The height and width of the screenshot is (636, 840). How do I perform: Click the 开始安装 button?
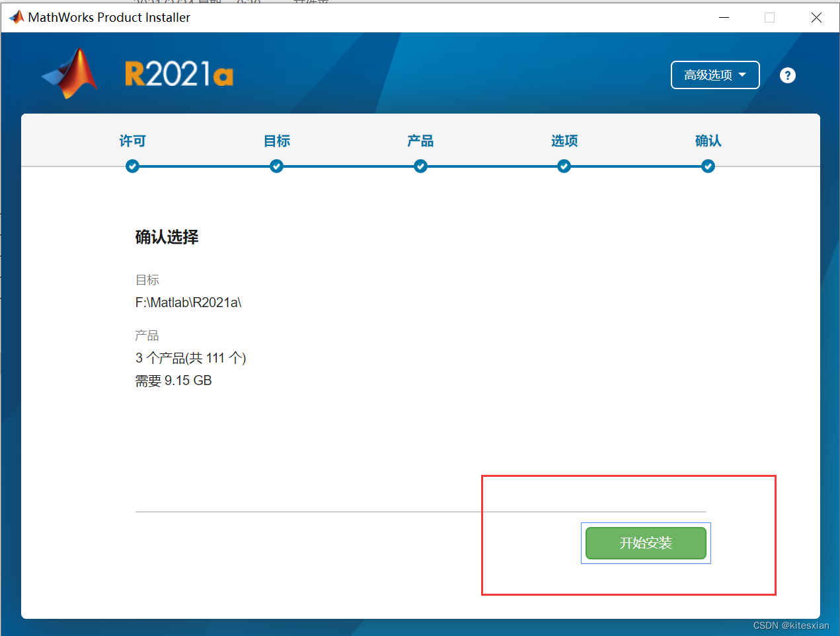click(x=646, y=543)
